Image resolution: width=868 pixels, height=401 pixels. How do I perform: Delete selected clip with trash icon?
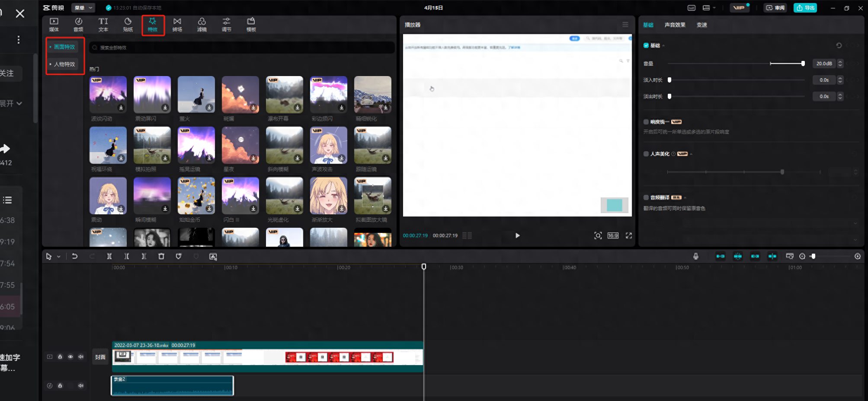(161, 256)
